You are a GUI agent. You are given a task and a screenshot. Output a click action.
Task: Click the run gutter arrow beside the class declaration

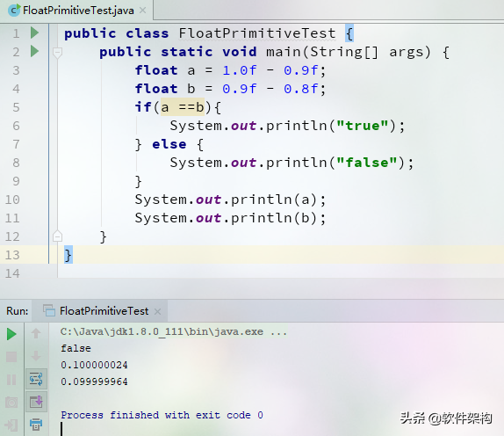[x=34, y=33]
